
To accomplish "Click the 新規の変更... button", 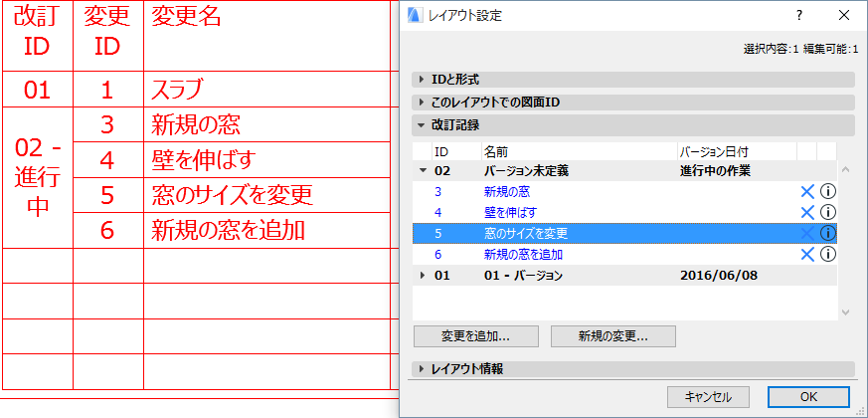I will click(x=613, y=336).
